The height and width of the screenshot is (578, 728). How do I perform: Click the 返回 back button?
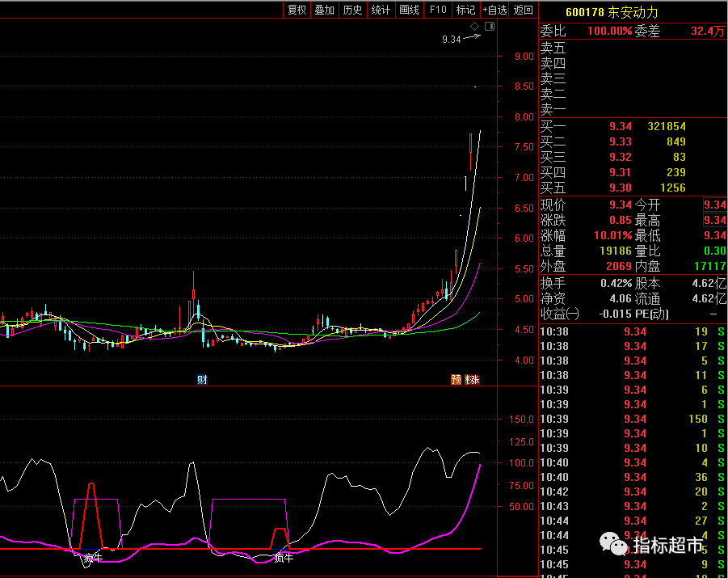click(524, 10)
